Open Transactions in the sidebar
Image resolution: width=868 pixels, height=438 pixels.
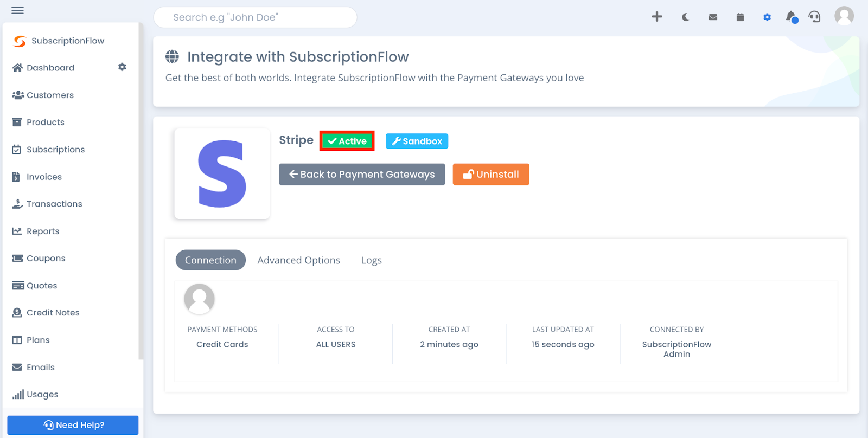point(47,204)
